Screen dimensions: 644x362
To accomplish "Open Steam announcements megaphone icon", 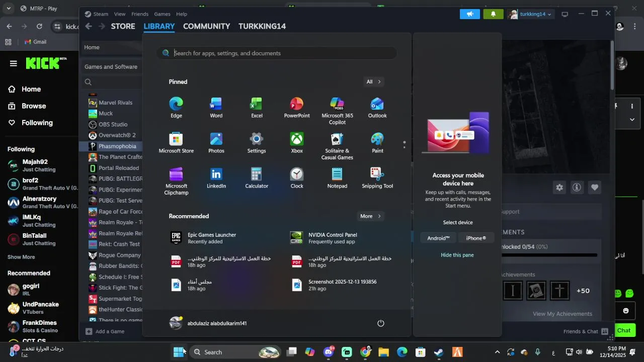I will point(469,14).
